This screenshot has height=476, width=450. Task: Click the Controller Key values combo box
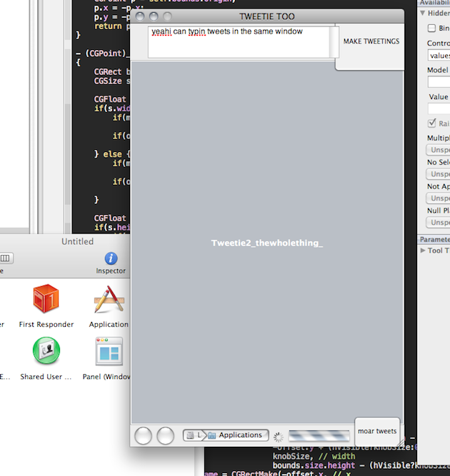[x=439, y=56]
